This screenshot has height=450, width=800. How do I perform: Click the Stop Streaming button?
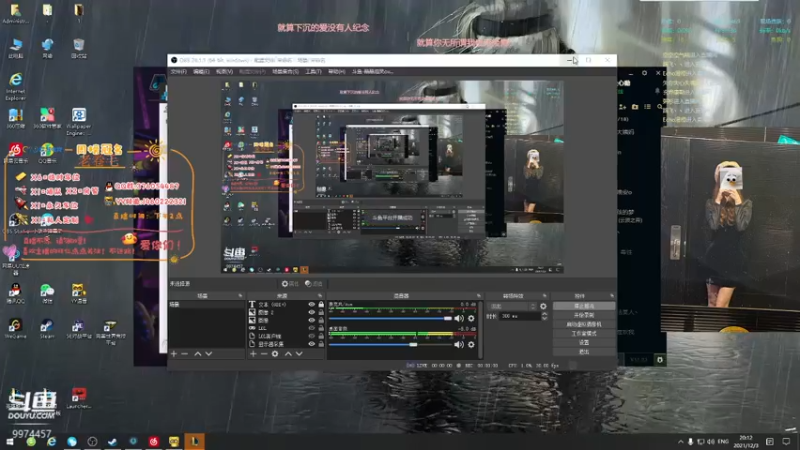pyautogui.click(x=584, y=306)
